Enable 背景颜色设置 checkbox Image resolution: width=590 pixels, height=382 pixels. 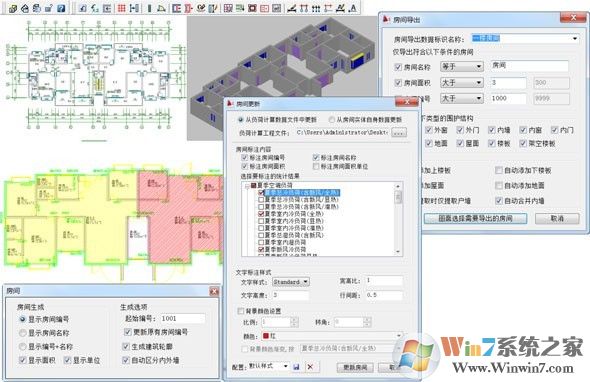[240, 311]
